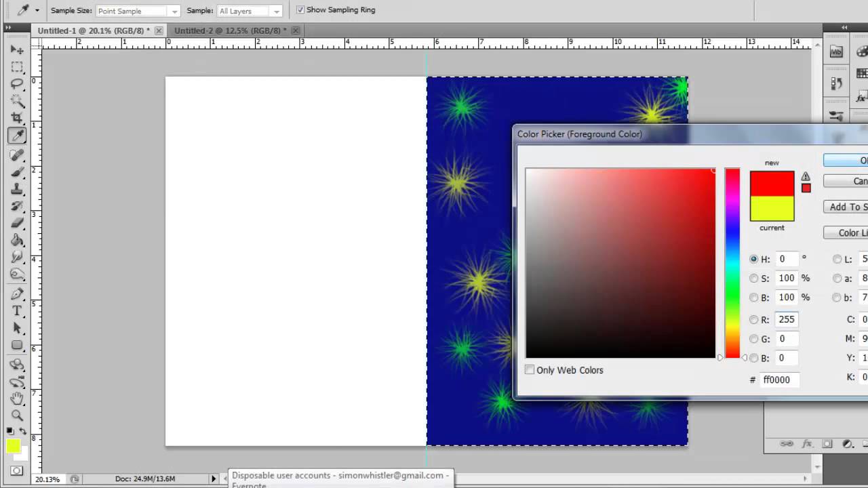This screenshot has width=868, height=488.
Task: Click OK in the Color Picker
Action: (x=846, y=161)
